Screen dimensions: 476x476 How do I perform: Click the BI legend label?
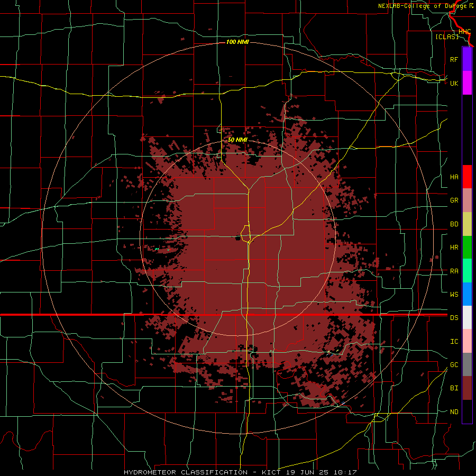[454, 388]
